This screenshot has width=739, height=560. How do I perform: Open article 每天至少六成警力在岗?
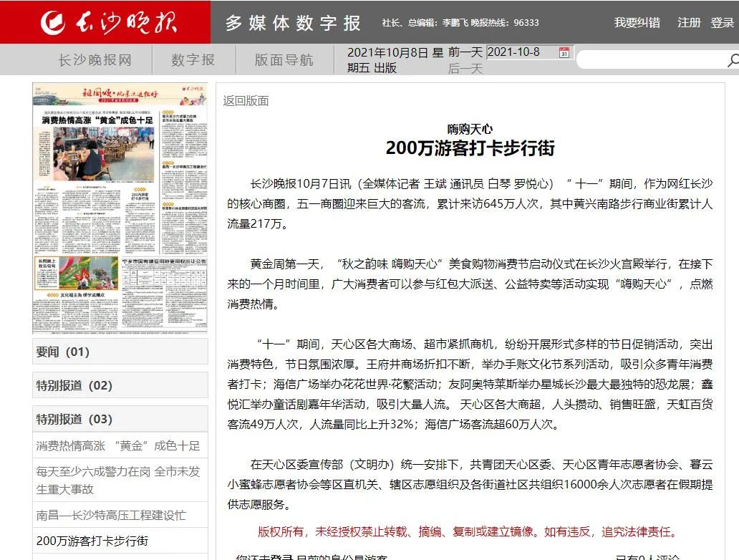click(118, 480)
